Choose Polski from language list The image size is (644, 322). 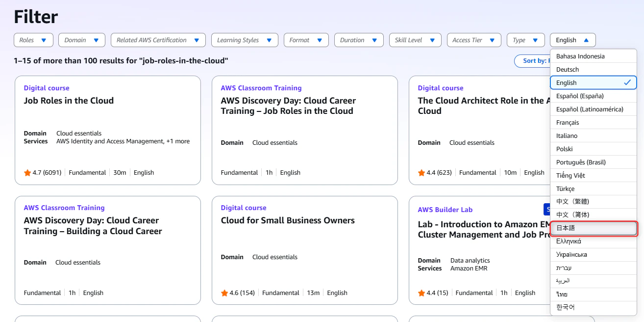tap(594, 149)
